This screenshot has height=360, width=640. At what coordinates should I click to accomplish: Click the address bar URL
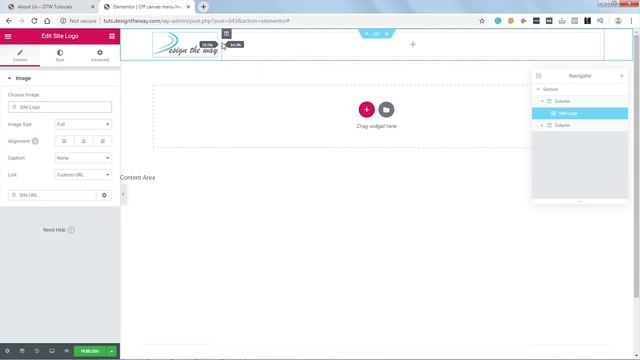pos(196,21)
